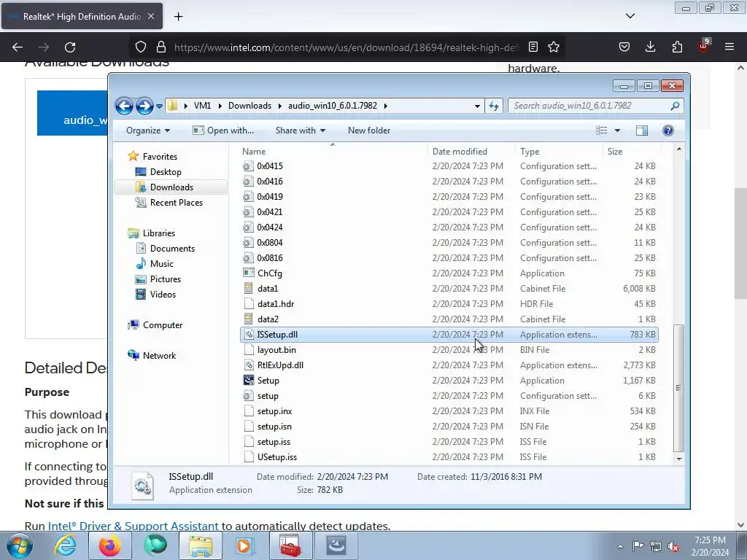The width and height of the screenshot is (747, 560).
Task: Open a new Firefox tab
Action: (x=178, y=17)
